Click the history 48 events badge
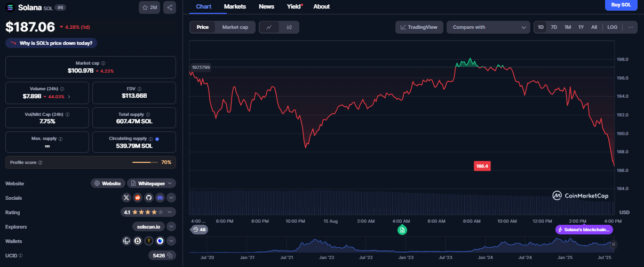 point(200,230)
